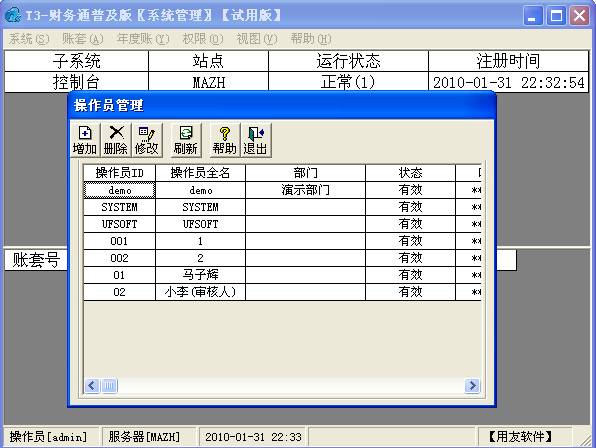Viewport: 596px width, 448px height.
Task: Click scroll left arrow of operator table
Action: (x=92, y=386)
